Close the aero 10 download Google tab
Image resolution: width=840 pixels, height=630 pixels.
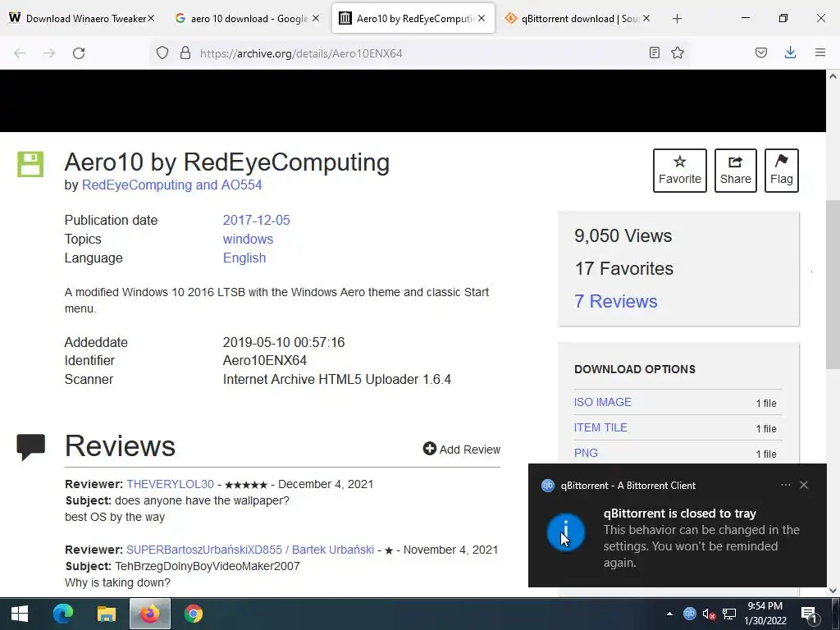tap(316, 18)
